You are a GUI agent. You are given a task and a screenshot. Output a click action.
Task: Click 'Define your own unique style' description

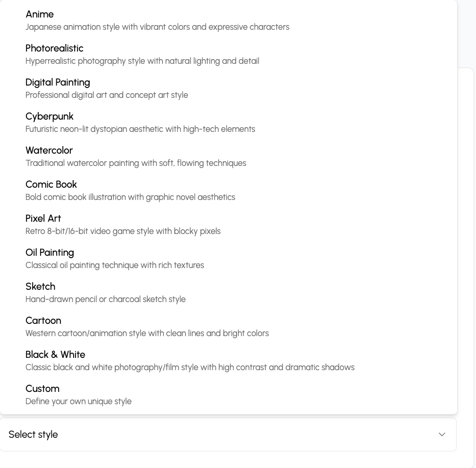click(x=78, y=401)
